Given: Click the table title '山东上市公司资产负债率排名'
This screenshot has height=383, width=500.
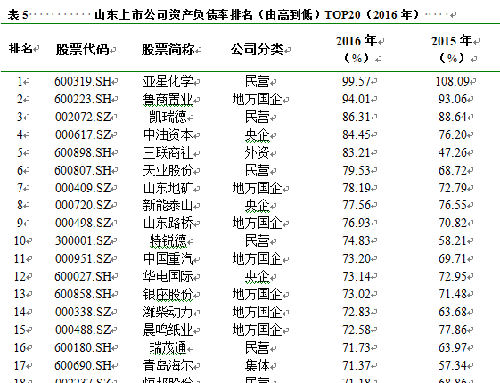Looking at the screenshot, I should pos(173,15).
